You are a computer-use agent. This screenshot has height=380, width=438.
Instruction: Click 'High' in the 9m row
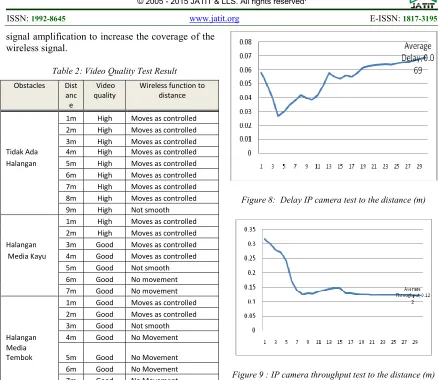point(105,210)
